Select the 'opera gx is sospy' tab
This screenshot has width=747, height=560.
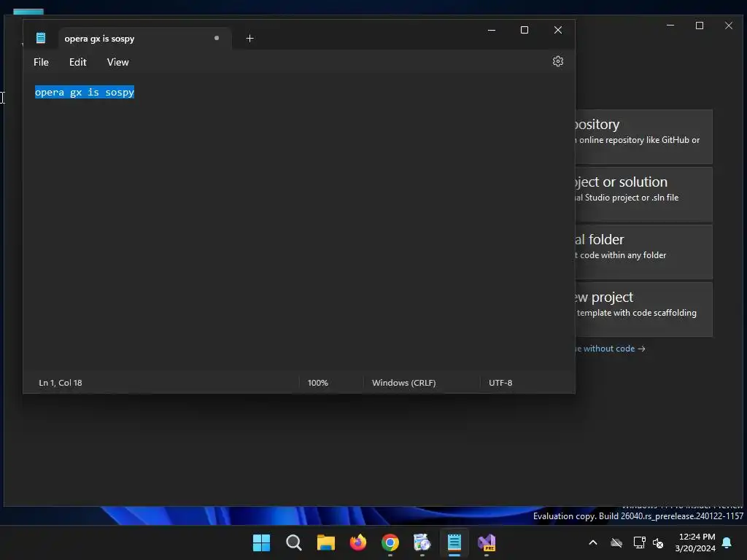click(145, 39)
